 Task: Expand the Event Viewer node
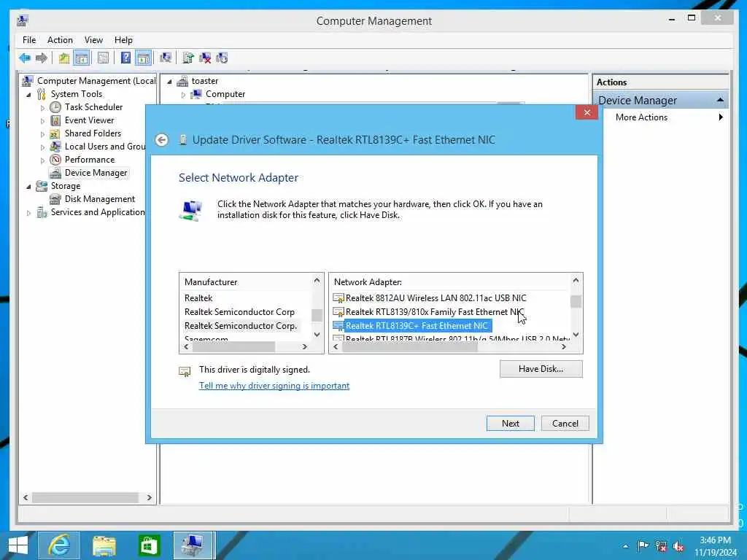(x=42, y=121)
